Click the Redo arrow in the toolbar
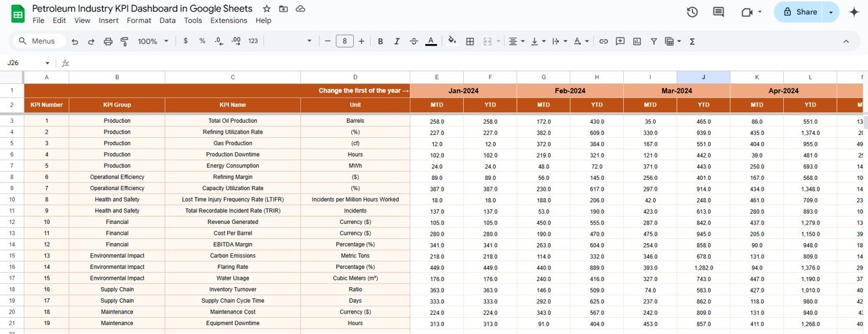The width and height of the screenshot is (868, 334). [91, 41]
